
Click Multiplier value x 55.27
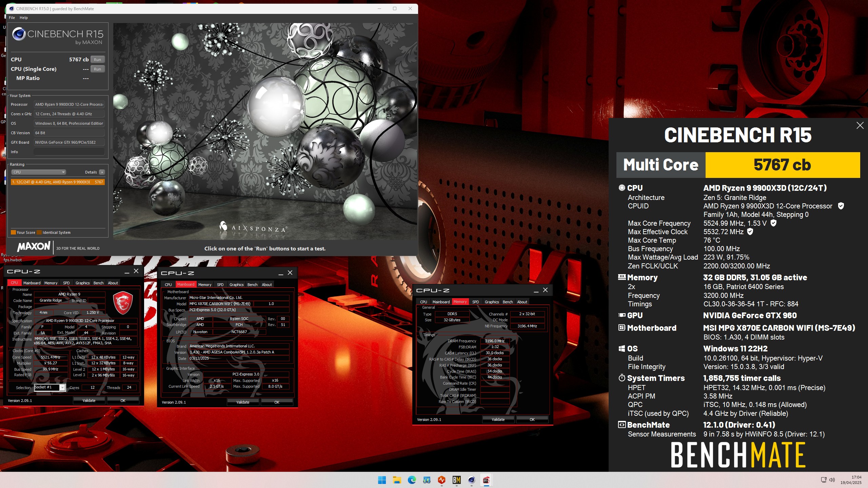click(x=51, y=363)
